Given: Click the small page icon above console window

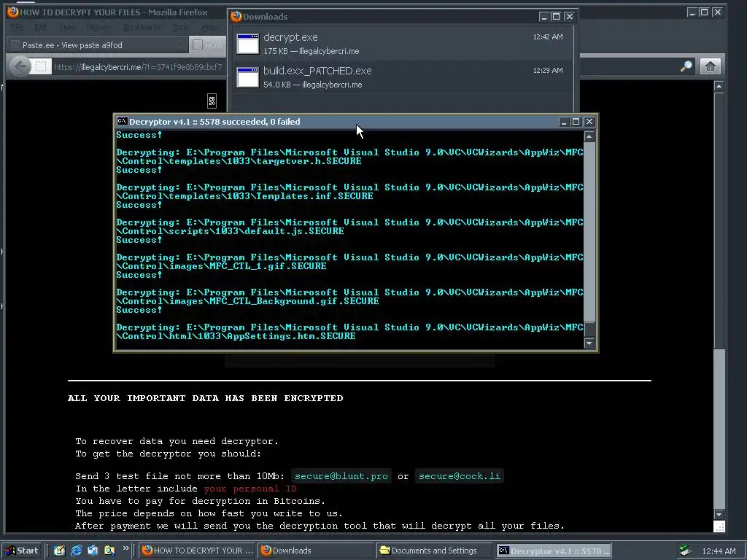Looking at the screenshot, I should 212,101.
